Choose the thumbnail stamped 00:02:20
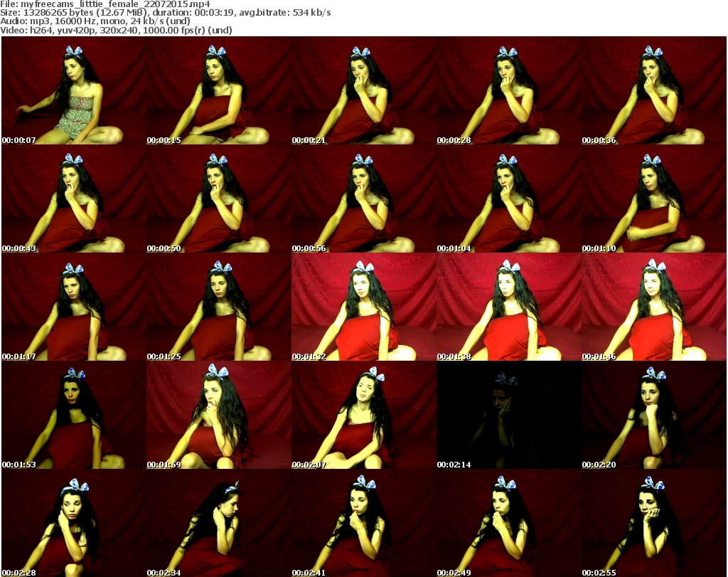Image resolution: width=728 pixels, height=577 pixels. pos(654,415)
